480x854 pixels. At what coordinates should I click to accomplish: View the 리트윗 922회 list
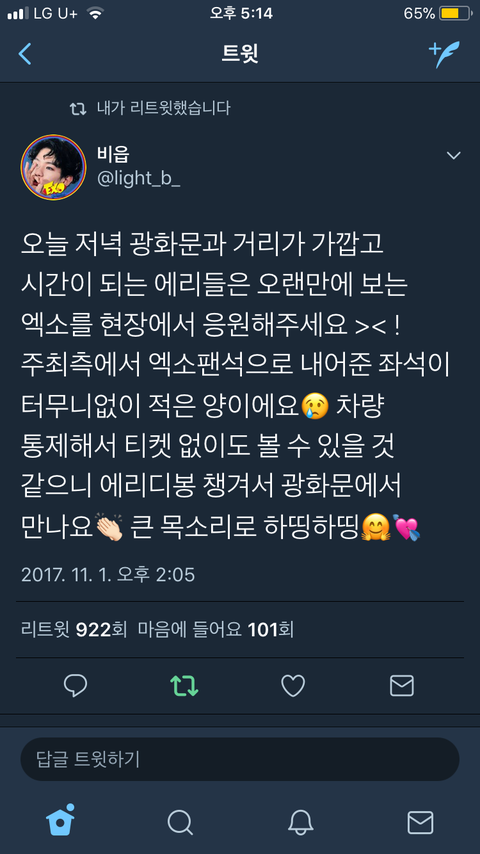[x=74, y=630]
